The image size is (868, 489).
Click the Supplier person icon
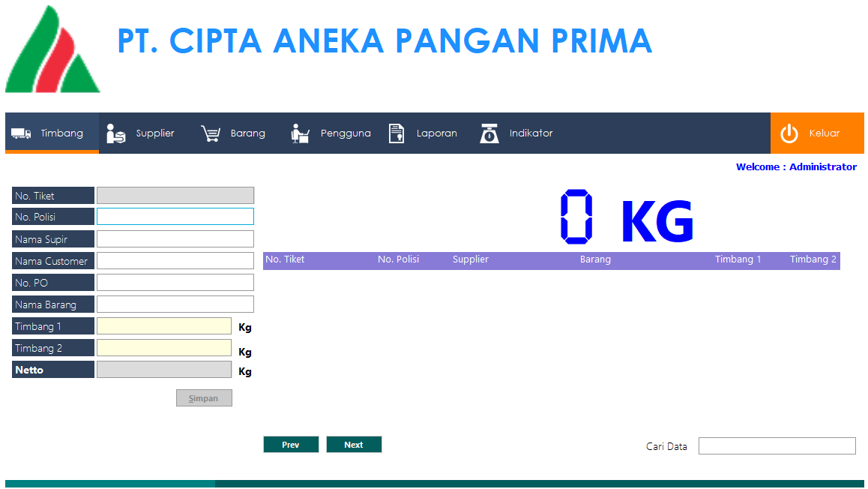115,133
